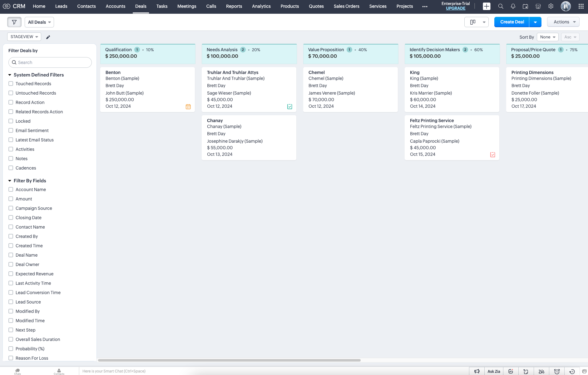Enable the Touched Records filter

pos(11,84)
